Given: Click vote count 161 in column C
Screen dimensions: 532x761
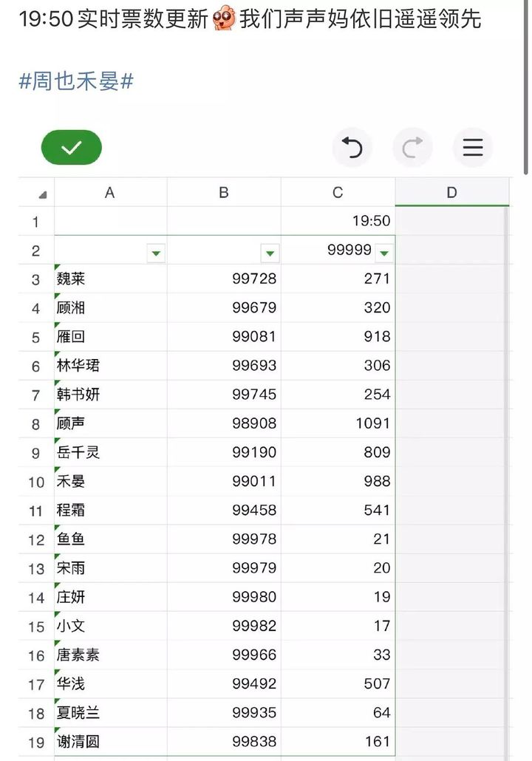Looking at the screenshot, I should [377, 742].
